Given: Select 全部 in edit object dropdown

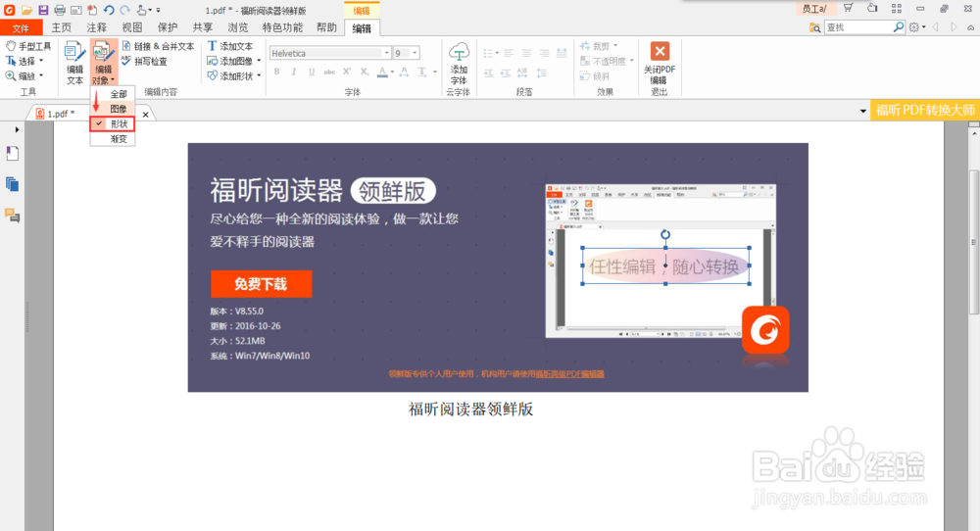Looking at the screenshot, I should (113, 94).
